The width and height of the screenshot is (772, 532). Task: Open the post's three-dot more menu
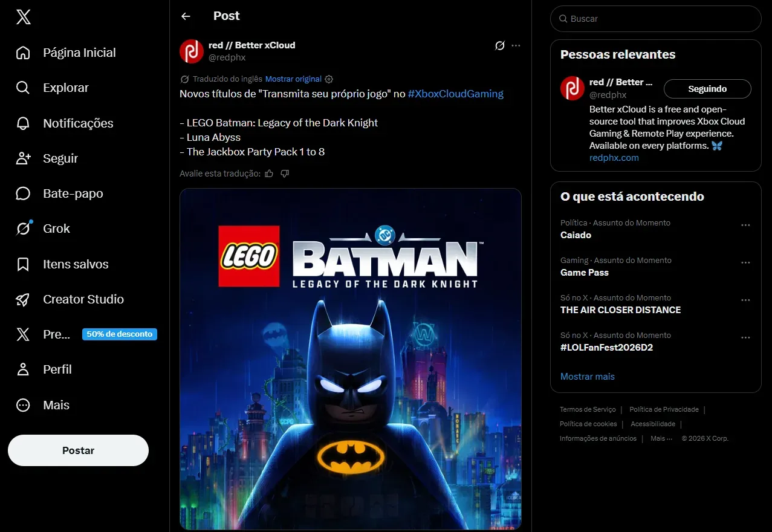pos(516,45)
